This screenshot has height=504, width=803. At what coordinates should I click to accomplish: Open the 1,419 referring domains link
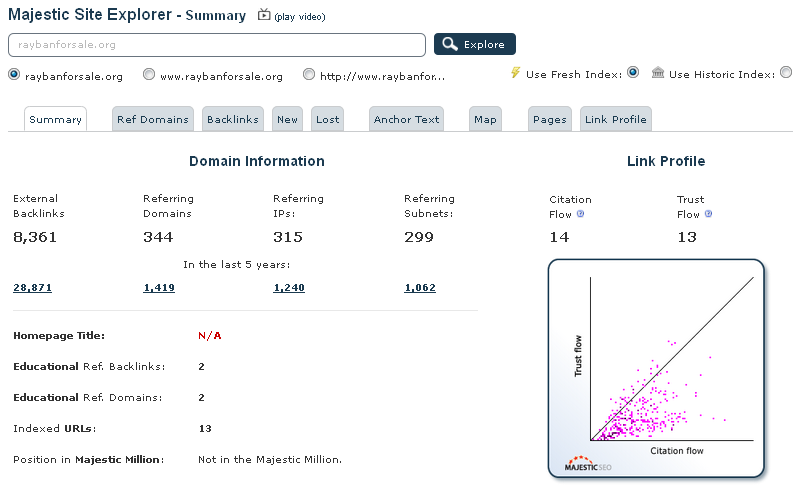pyautogui.click(x=159, y=287)
